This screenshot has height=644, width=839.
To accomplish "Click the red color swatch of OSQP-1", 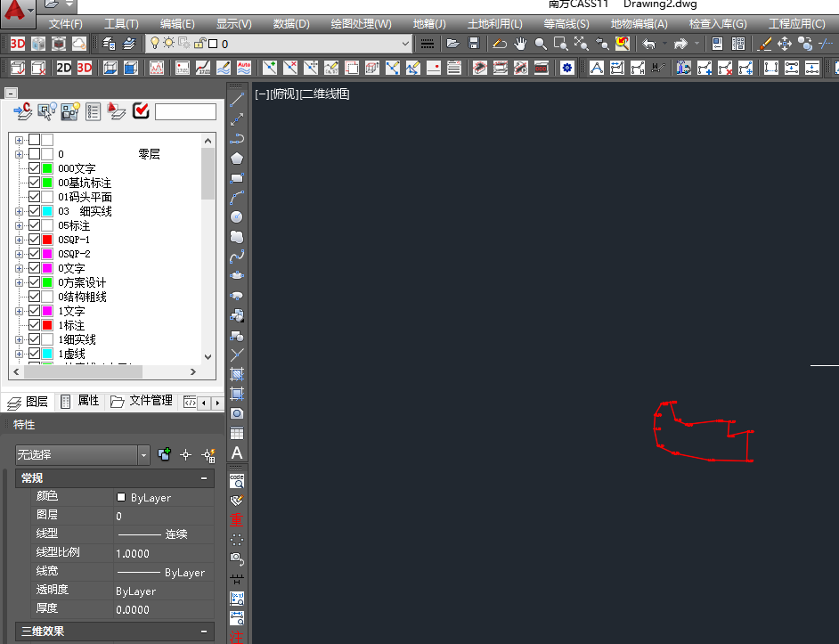I will click(x=47, y=240).
